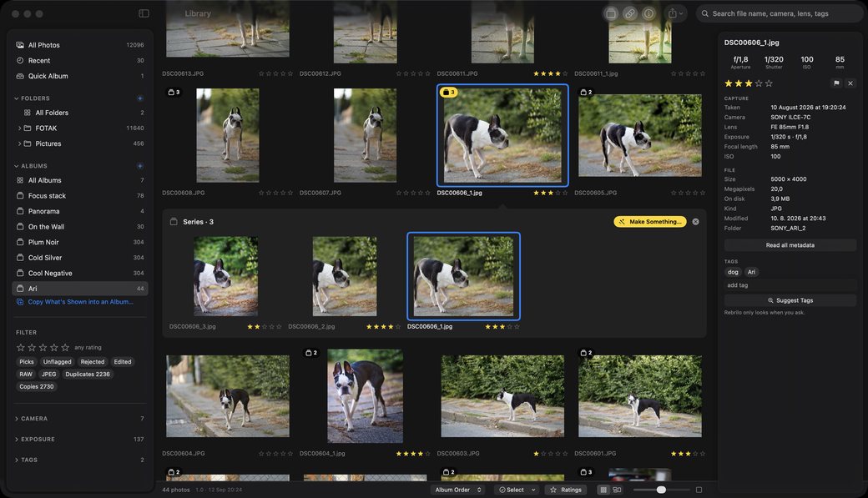Image resolution: width=868 pixels, height=498 pixels.
Task: Reject the photo with X icon
Action: [850, 83]
